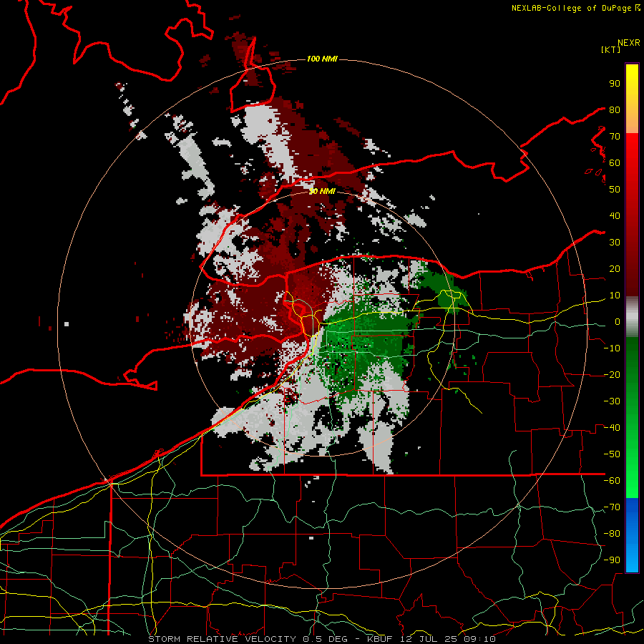Click the -60 value on the velocity scale
The height and width of the screenshot is (644, 644).
point(612,481)
